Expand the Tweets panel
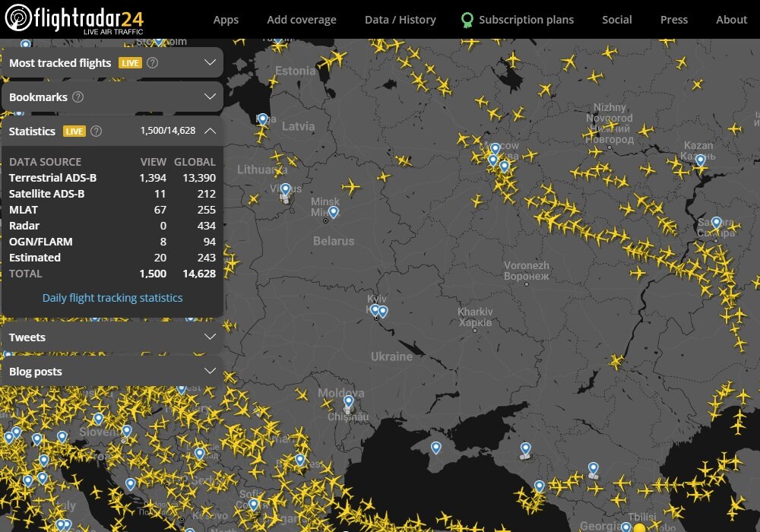This screenshot has width=760, height=532. (x=112, y=337)
